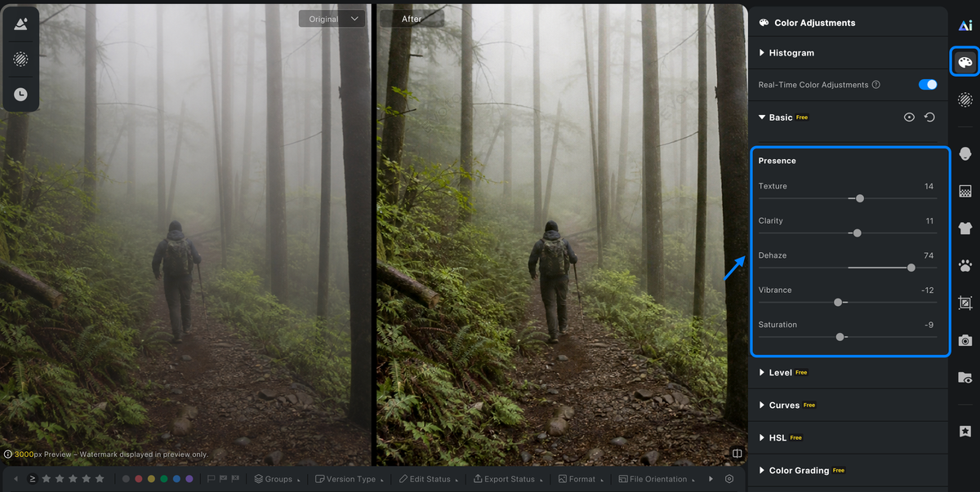This screenshot has height=492, width=980.
Task: Open the striped circle mask icon in right sidebar
Action: pos(964,99)
